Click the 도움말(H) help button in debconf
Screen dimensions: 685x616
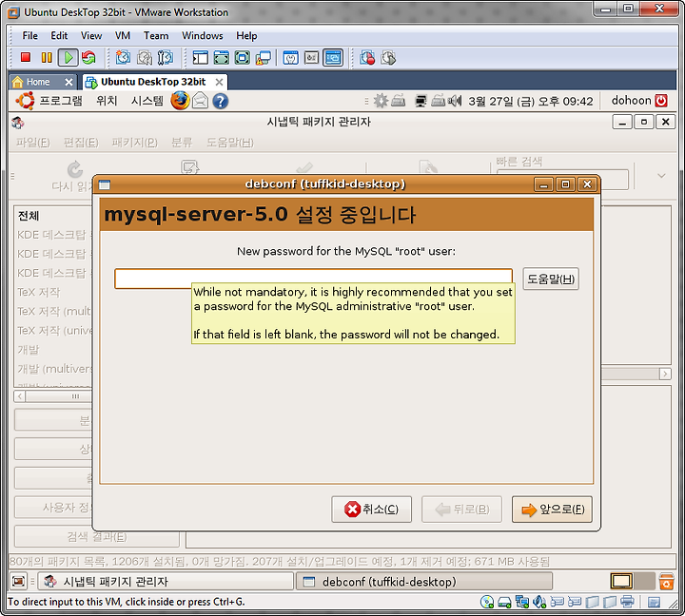pos(551,279)
